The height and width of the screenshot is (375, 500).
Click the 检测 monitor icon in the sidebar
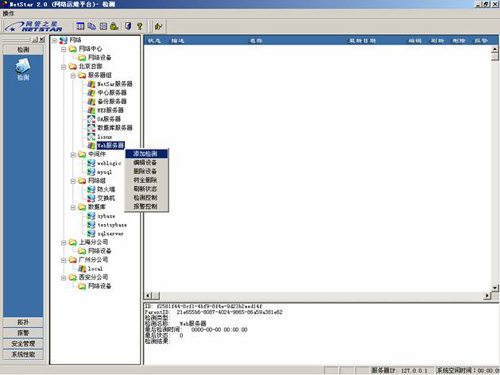(x=23, y=69)
